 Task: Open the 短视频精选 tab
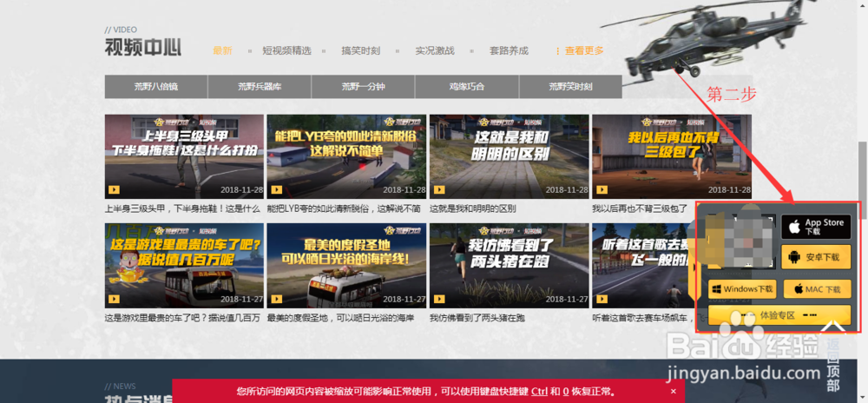(286, 51)
